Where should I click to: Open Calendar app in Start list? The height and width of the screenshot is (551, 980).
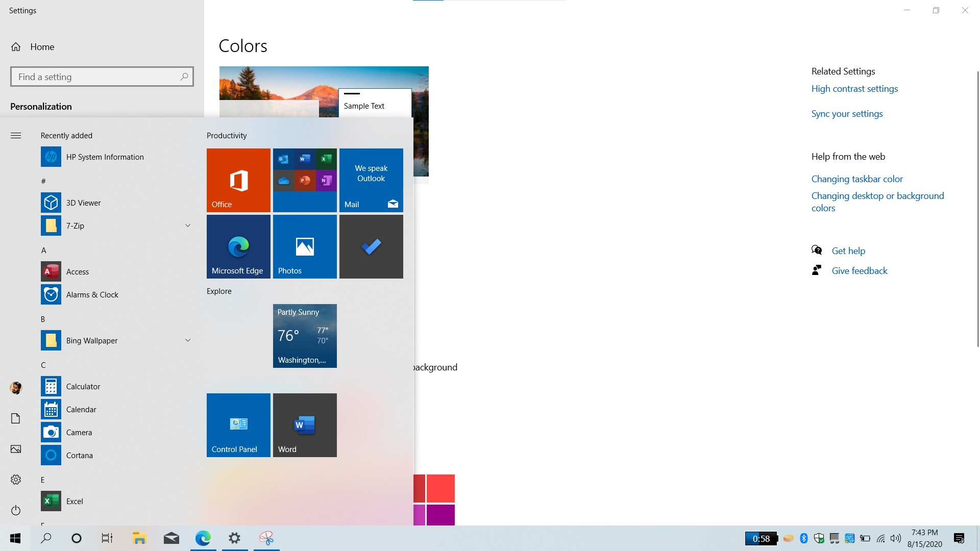[117, 410]
